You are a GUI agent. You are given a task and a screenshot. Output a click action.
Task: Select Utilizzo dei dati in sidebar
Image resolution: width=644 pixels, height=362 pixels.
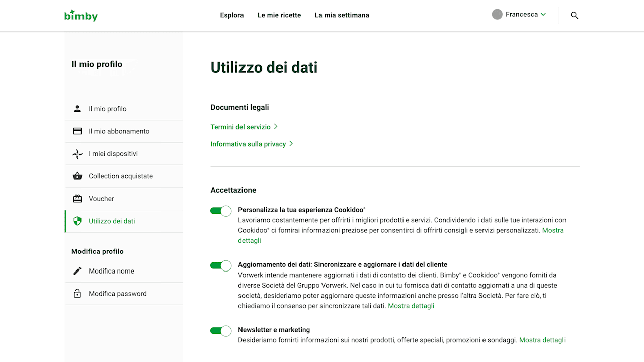[124, 221]
